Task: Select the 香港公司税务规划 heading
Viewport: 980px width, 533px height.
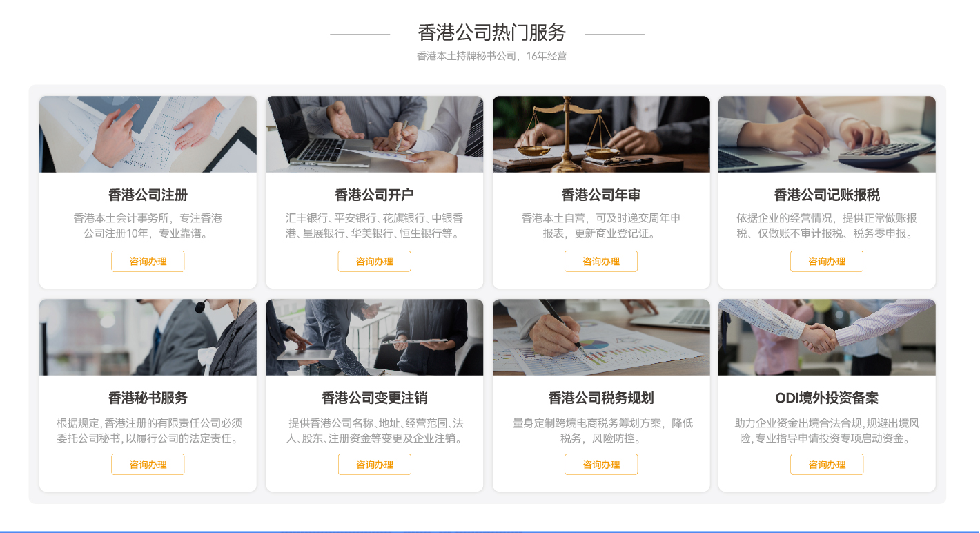Action: pos(601,398)
